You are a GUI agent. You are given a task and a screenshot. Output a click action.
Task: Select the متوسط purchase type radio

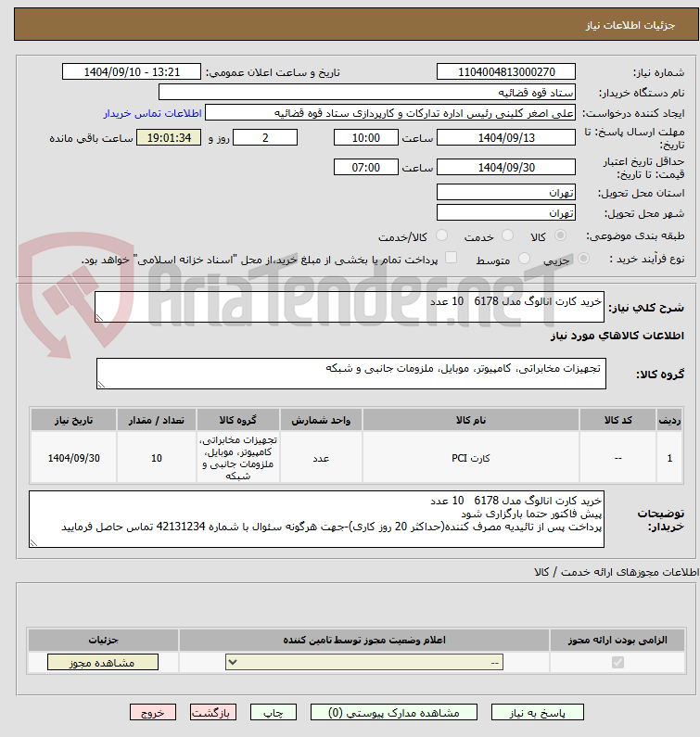(x=524, y=258)
